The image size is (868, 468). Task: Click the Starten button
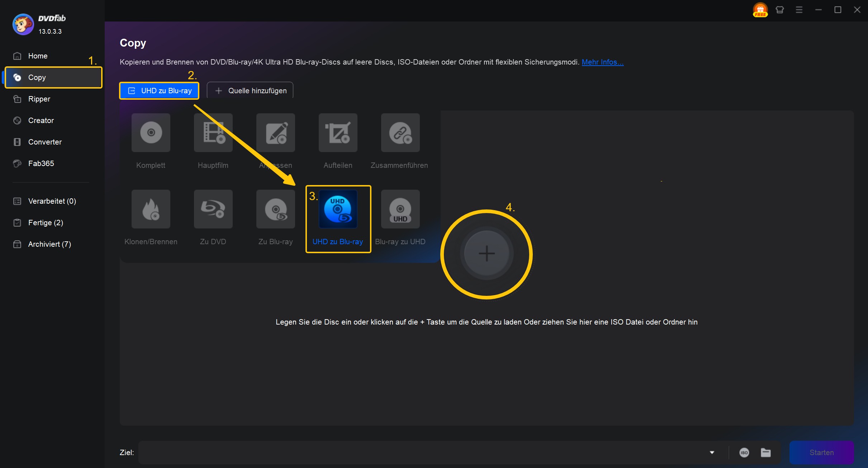tap(821, 453)
